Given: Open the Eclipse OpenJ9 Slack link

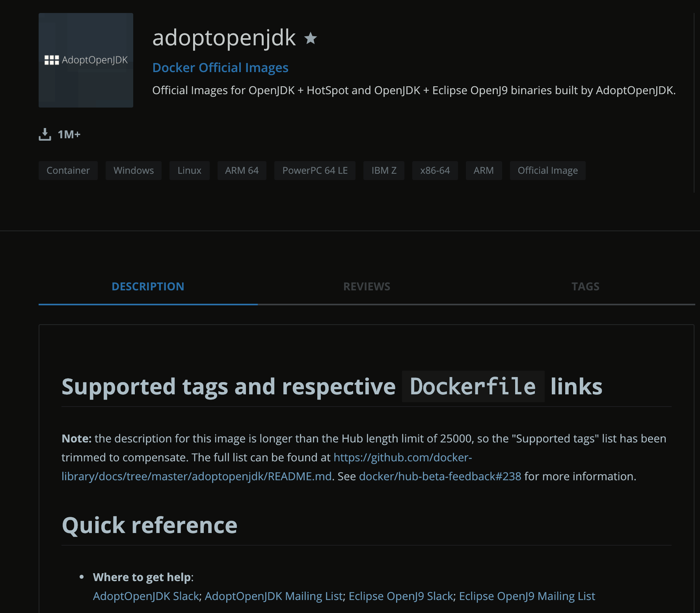Looking at the screenshot, I should point(401,596).
